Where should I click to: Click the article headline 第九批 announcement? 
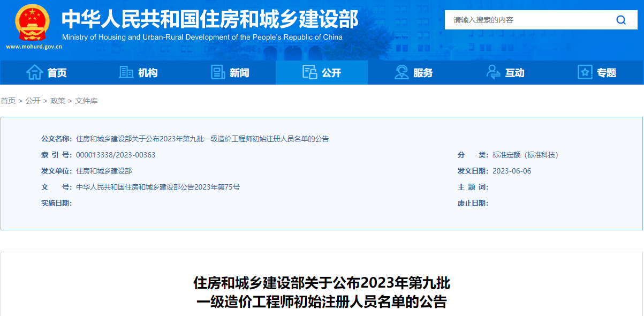[322, 292]
